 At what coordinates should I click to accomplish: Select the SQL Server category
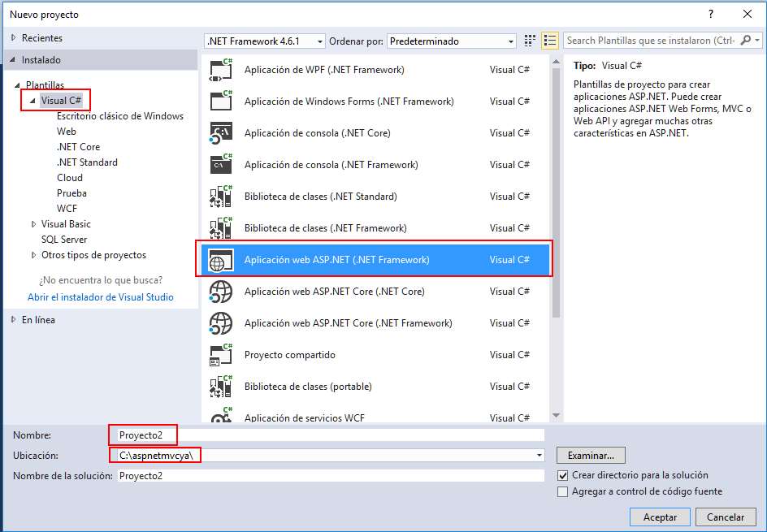[x=64, y=240]
